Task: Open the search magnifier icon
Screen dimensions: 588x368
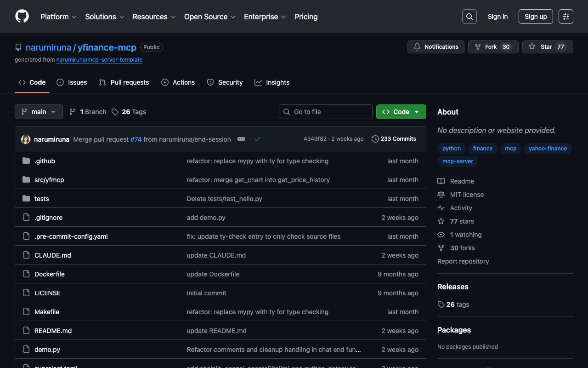Action: point(469,17)
